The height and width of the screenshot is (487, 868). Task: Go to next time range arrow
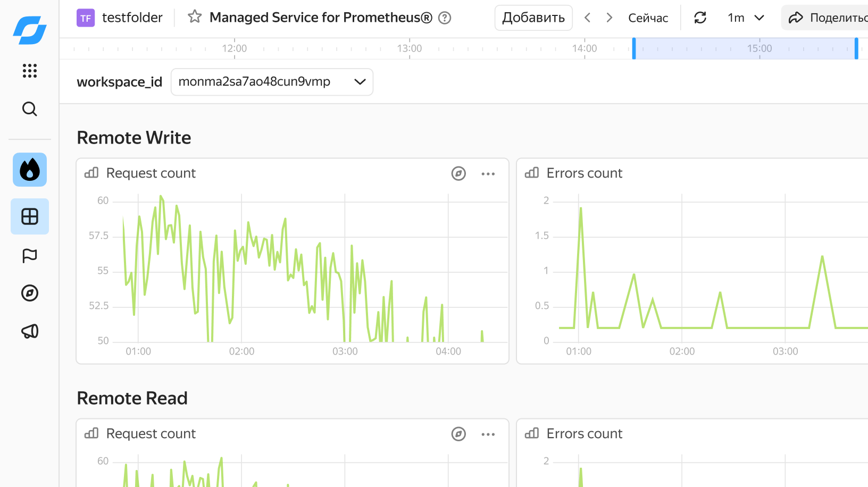click(610, 18)
